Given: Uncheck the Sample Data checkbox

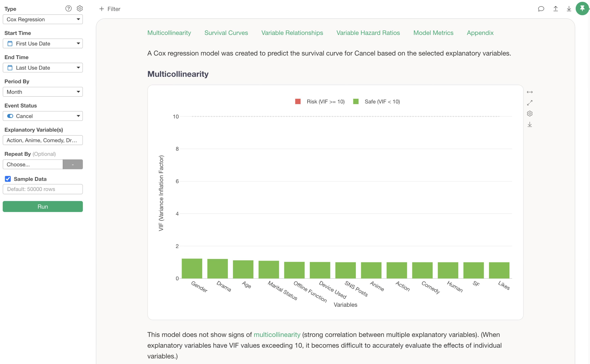Looking at the screenshot, I should [x=8, y=179].
